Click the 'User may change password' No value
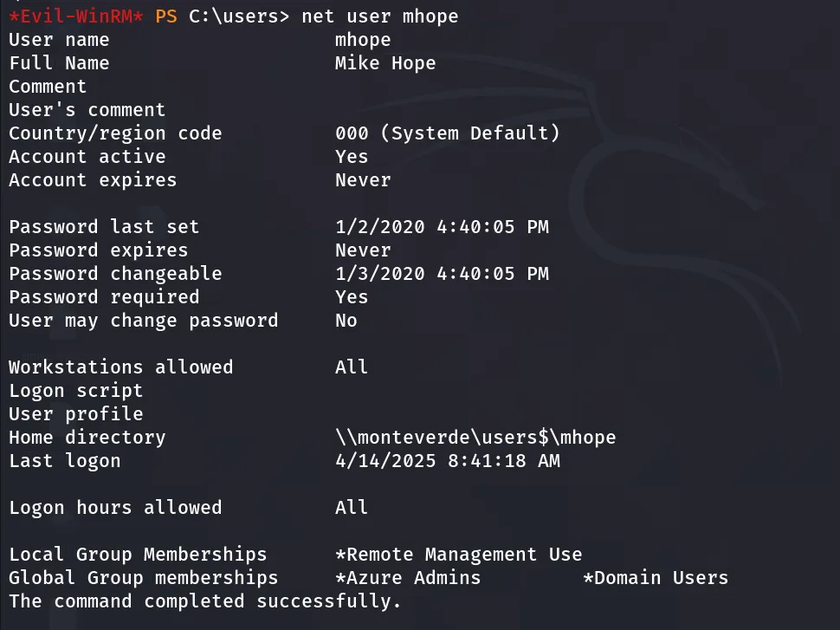 [346, 321]
